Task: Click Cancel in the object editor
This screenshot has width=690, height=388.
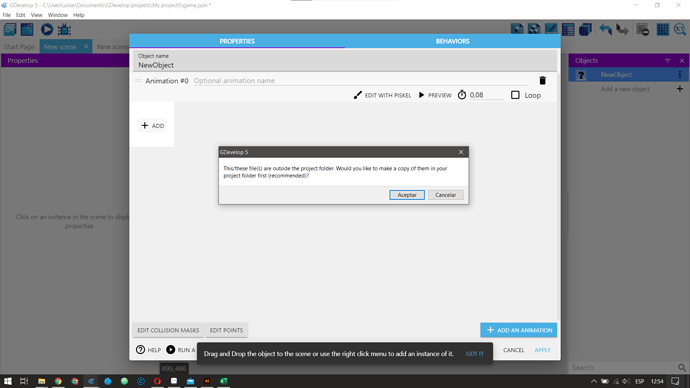Action: pos(514,350)
